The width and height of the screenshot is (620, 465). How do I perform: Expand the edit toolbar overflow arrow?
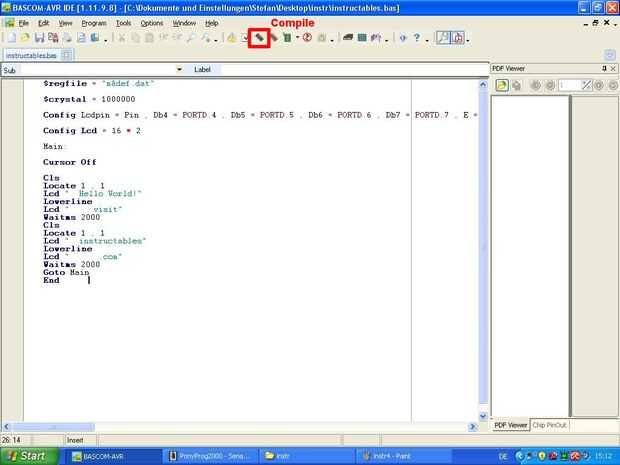(216, 40)
